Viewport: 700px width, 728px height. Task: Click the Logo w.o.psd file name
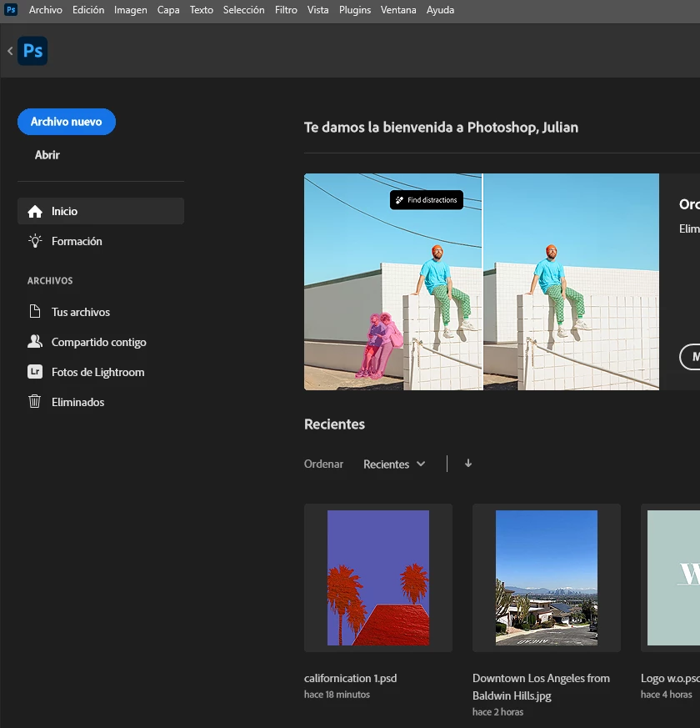(x=670, y=678)
